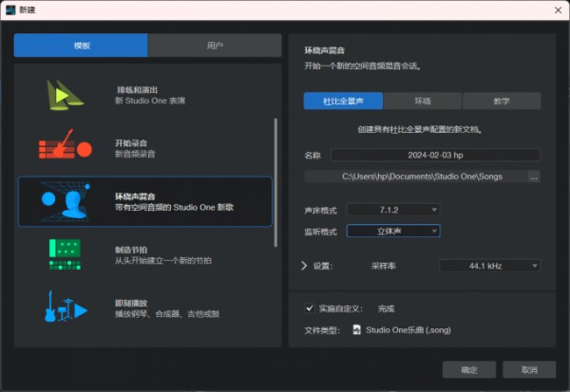Click the Studio One乐曲 (.song) text
This screenshot has width=570, height=392.
coord(408,330)
